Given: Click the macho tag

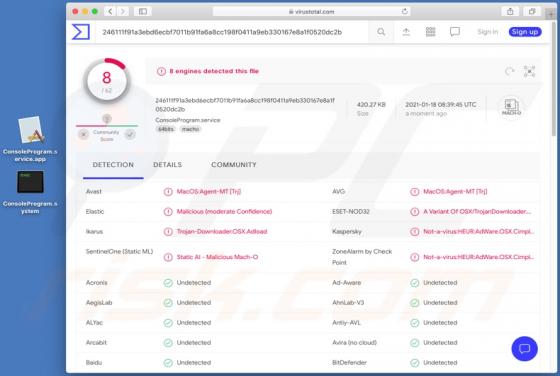Looking at the screenshot, I should [190, 129].
